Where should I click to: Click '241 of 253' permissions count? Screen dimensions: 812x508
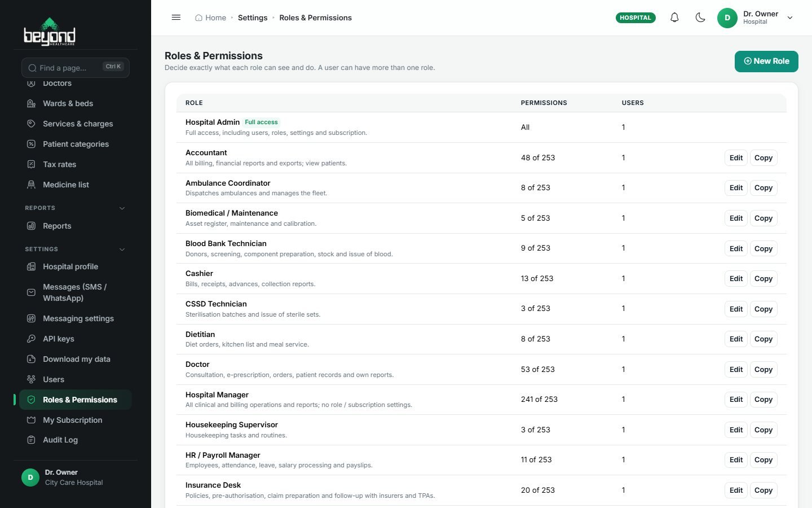click(x=539, y=399)
